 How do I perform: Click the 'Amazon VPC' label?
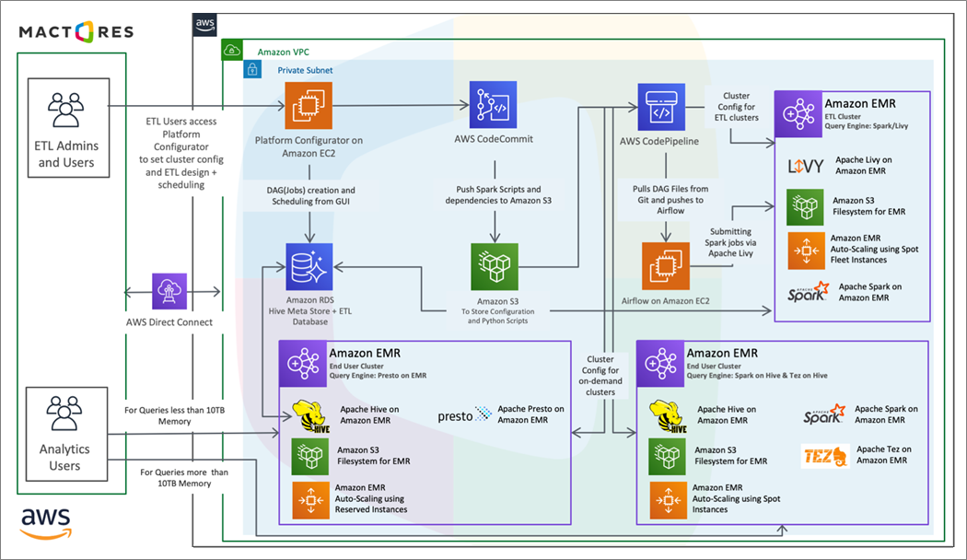point(283,52)
